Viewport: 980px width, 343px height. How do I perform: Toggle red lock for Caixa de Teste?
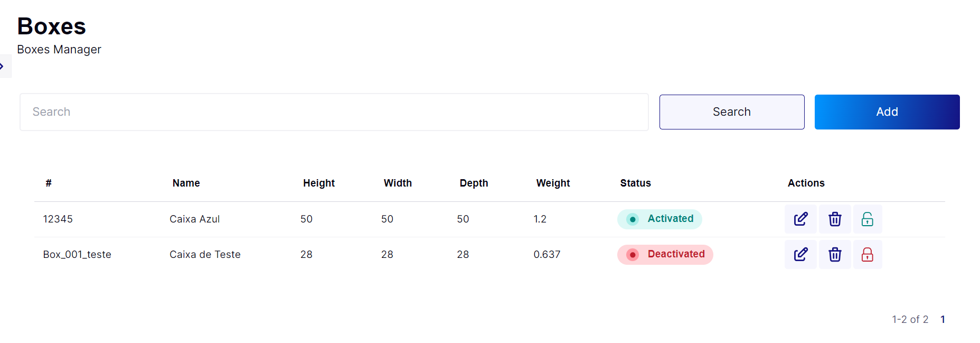tap(867, 254)
